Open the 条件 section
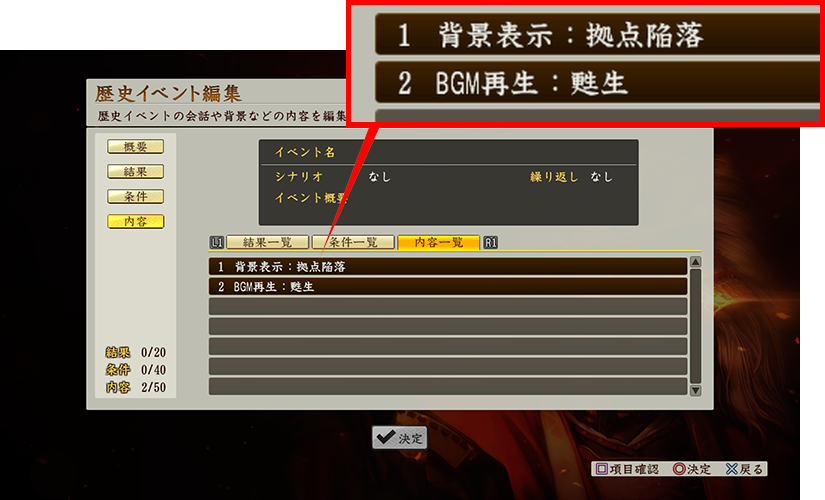The height and width of the screenshot is (500, 825). click(x=136, y=196)
